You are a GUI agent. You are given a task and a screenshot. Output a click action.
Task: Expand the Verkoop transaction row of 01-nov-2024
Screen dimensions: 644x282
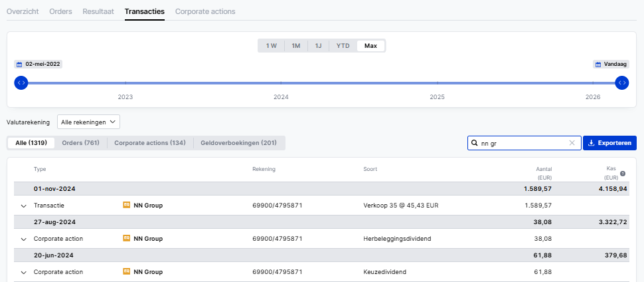[23, 206]
